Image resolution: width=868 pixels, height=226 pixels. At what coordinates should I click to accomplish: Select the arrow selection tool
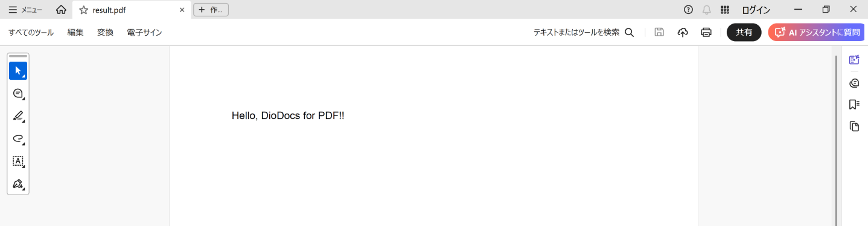[x=18, y=71]
